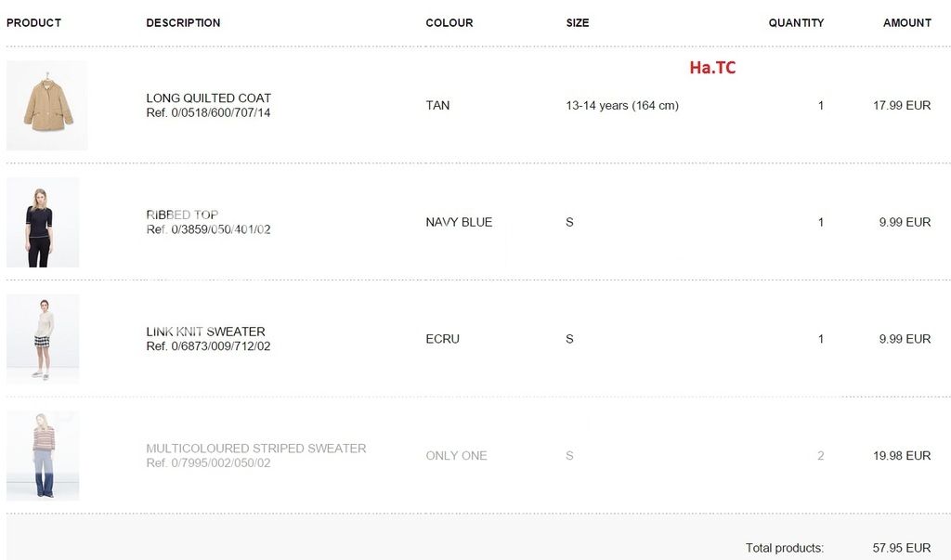Open the ribbed top product image
This screenshot has width=951, height=560.
point(42,222)
